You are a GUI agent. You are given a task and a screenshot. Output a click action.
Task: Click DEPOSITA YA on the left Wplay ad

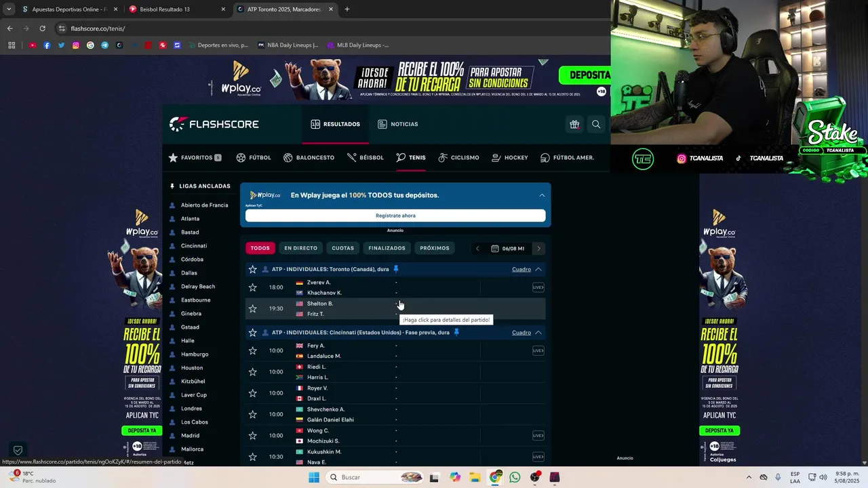[x=142, y=430]
